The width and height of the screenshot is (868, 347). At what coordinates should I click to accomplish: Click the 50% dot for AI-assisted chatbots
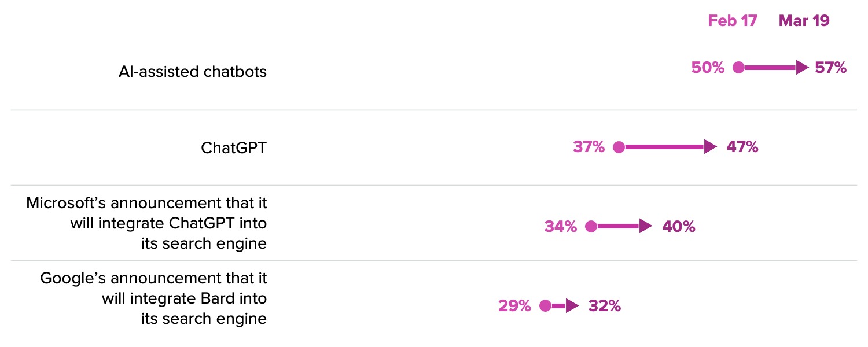tap(738, 68)
